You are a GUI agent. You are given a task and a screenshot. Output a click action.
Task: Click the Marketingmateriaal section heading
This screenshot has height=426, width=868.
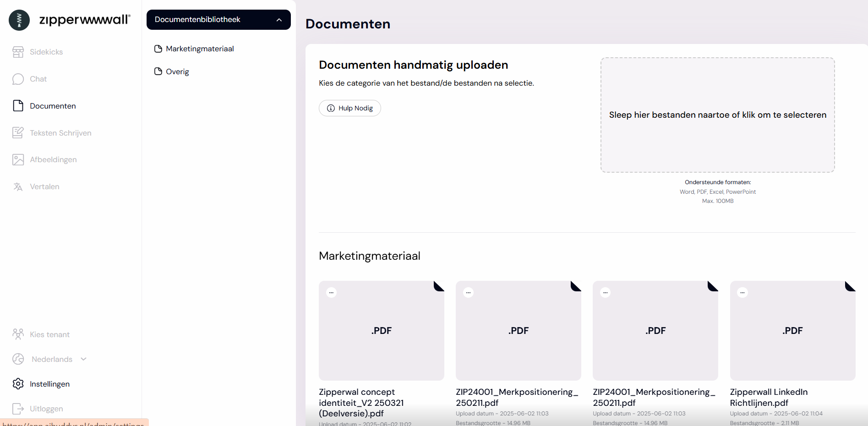370,256
